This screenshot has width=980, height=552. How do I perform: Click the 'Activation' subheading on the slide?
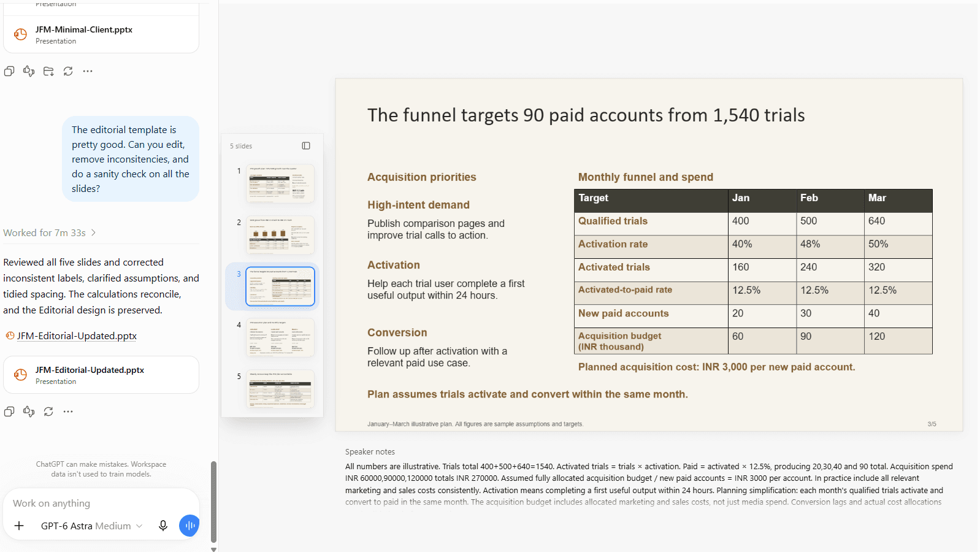pyautogui.click(x=394, y=265)
